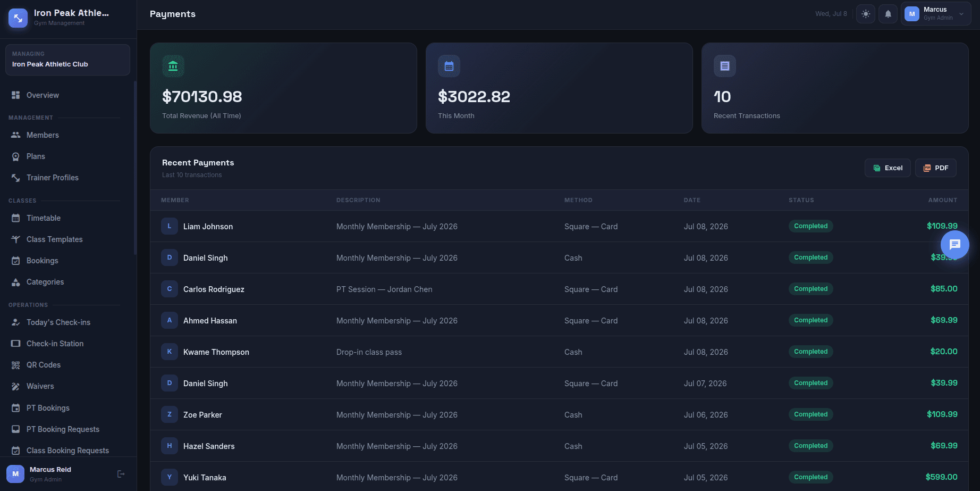This screenshot has height=491, width=980.
Task: Click the MEMBER column header
Action: click(x=175, y=200)
